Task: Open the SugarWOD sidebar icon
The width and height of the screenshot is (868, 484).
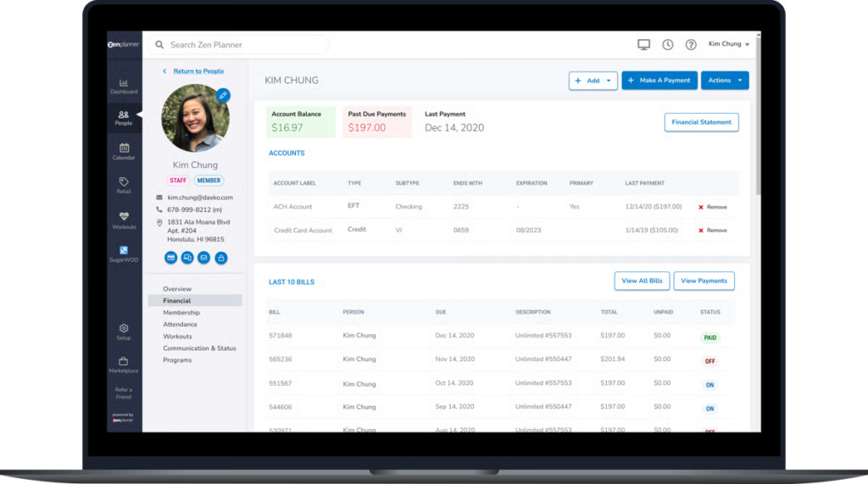Action: point(124,253)
